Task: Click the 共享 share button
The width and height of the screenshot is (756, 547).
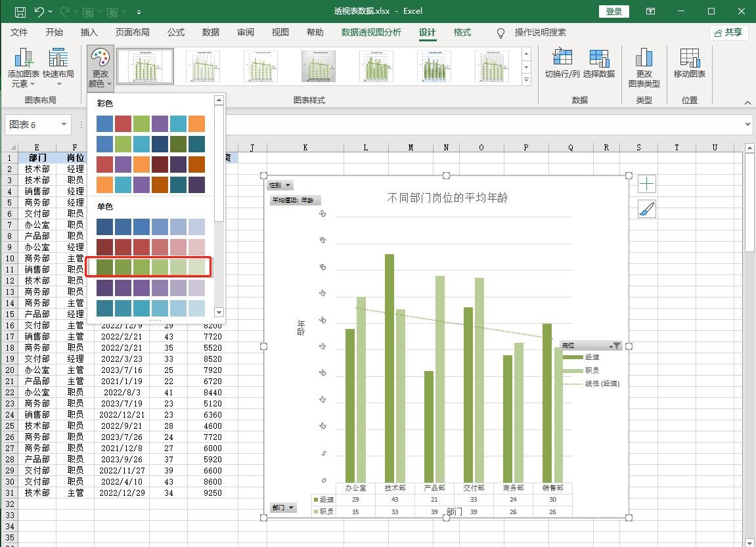Action: [x=728, y=32]
